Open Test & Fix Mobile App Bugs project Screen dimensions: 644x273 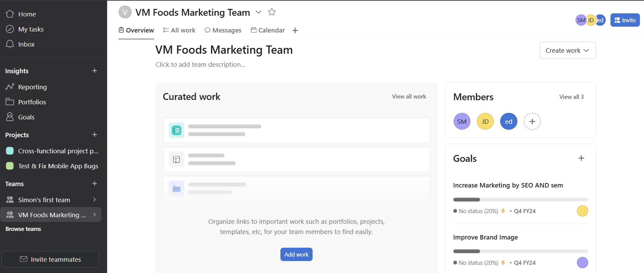tap(52, 166)
